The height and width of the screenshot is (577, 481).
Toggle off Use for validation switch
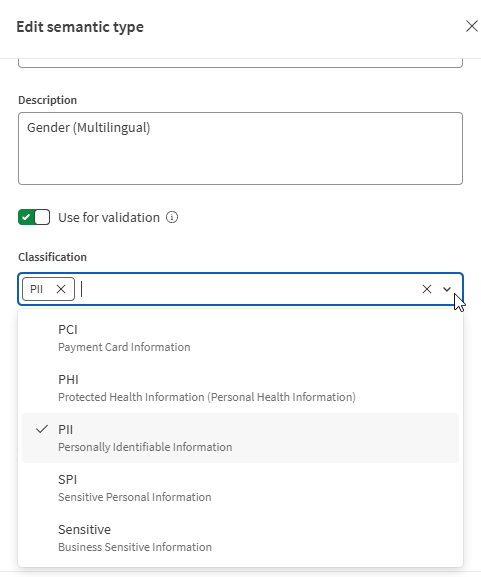[34, 217]
